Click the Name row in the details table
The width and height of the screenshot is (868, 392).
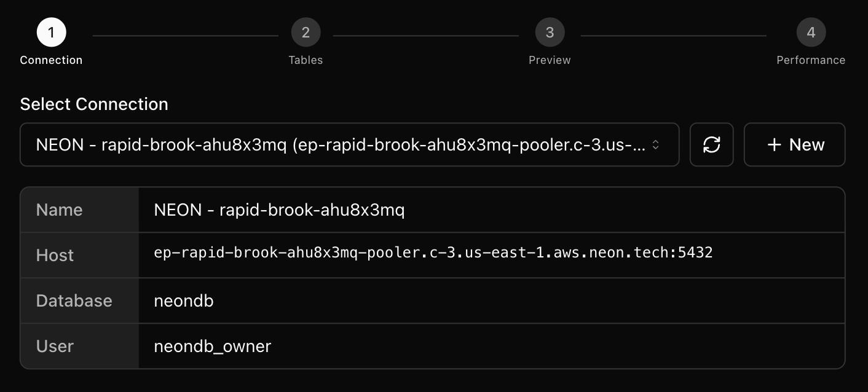79,210
